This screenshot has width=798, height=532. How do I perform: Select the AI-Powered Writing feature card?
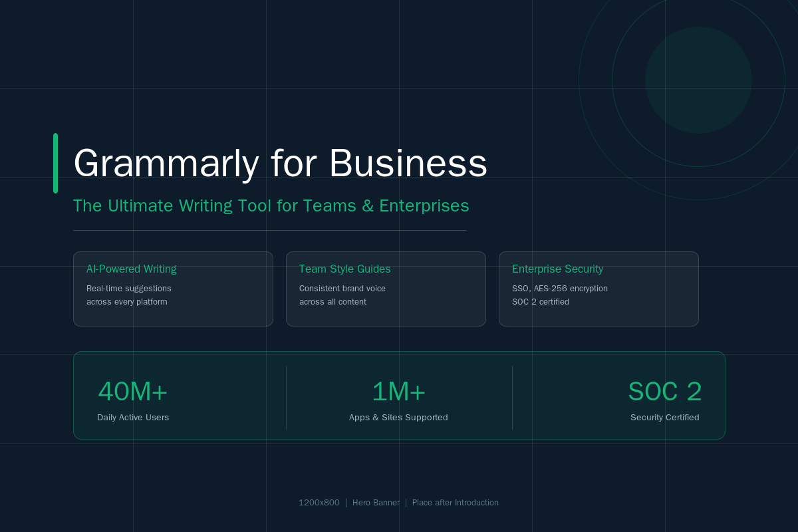point(173,289)
